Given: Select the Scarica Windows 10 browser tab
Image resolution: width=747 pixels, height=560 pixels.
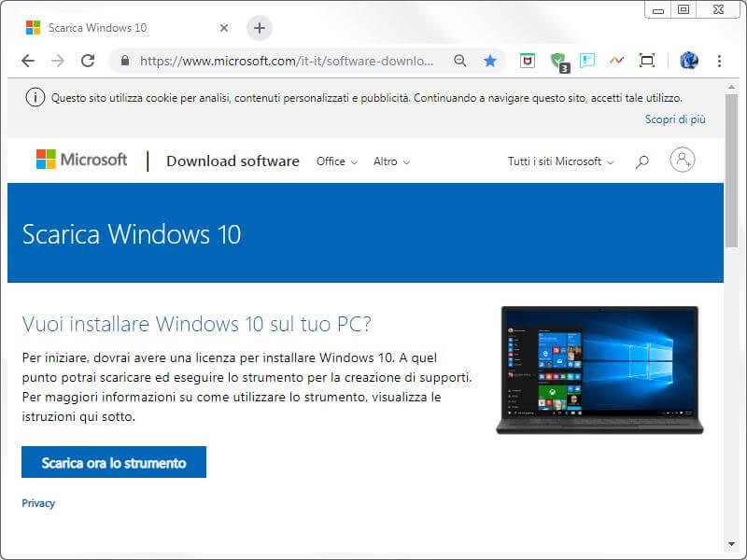Looking at the screenshot, I should 121,28.
